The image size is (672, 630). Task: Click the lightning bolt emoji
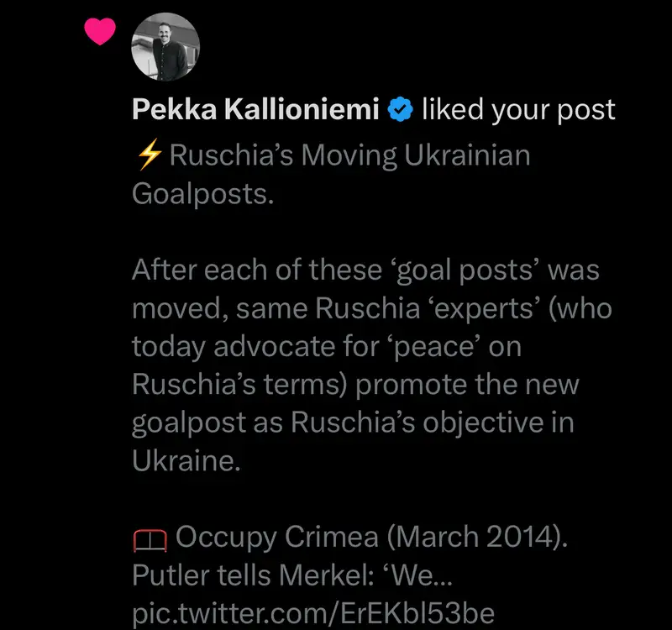tap(149, 157)
